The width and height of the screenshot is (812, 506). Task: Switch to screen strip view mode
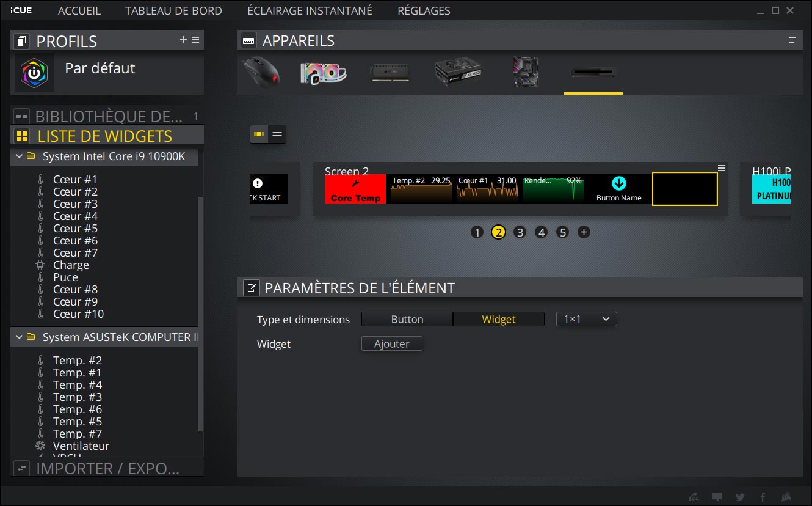click(259, 134)
